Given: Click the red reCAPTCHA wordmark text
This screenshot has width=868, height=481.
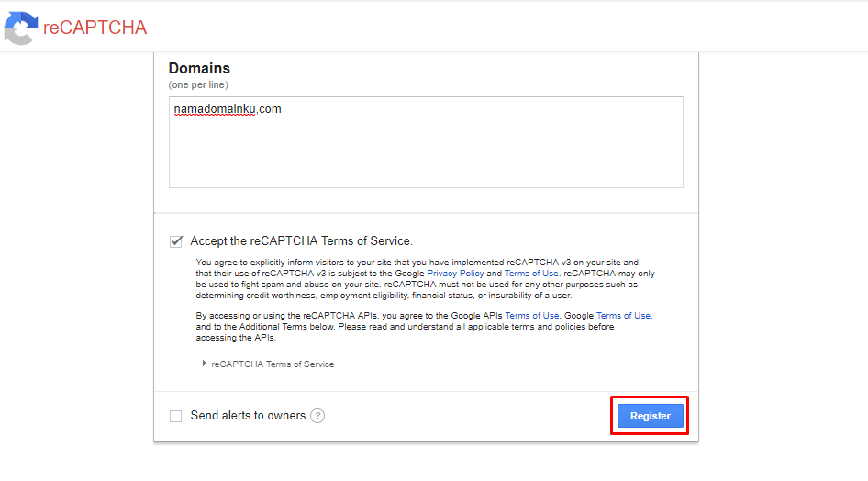Looking at the screenshot, I should pyautogui.click(x=95, y=28).
